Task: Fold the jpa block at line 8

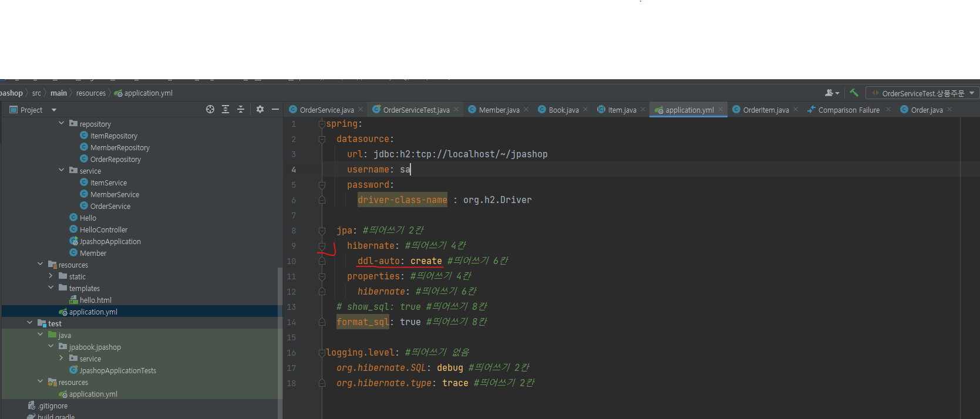Action: 322,231
